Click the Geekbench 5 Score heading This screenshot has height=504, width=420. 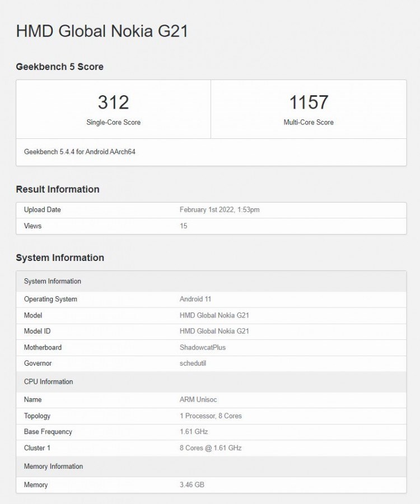[x=60, y=67]
